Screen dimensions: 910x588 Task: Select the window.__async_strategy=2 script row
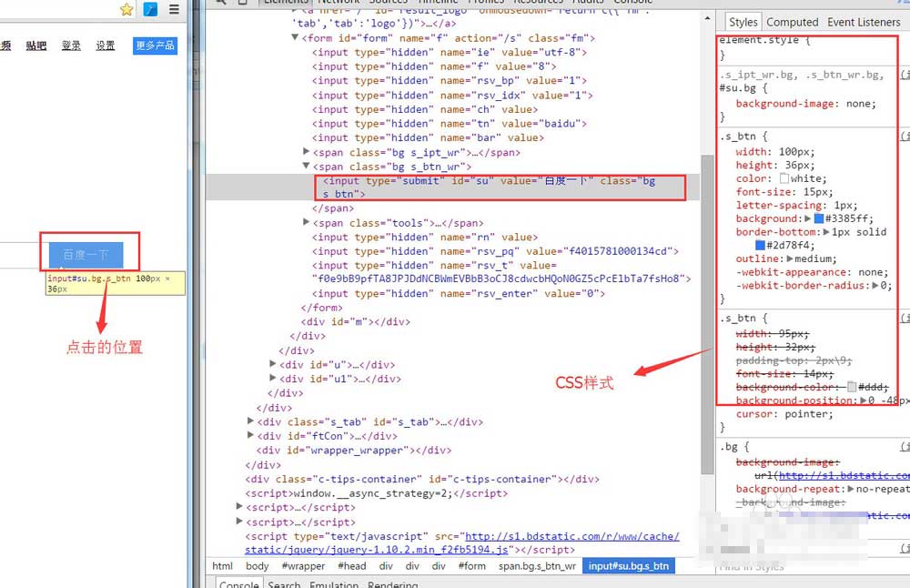point(376,493)
